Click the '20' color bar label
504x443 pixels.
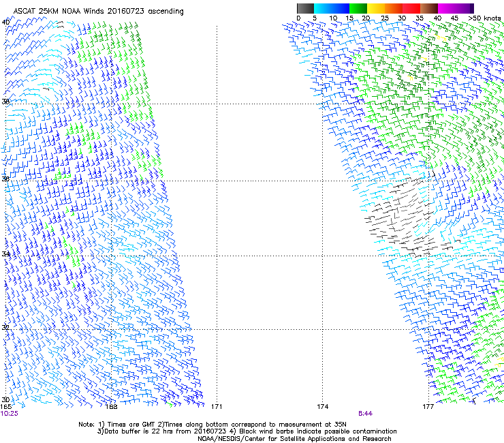[x=366, y=18]
